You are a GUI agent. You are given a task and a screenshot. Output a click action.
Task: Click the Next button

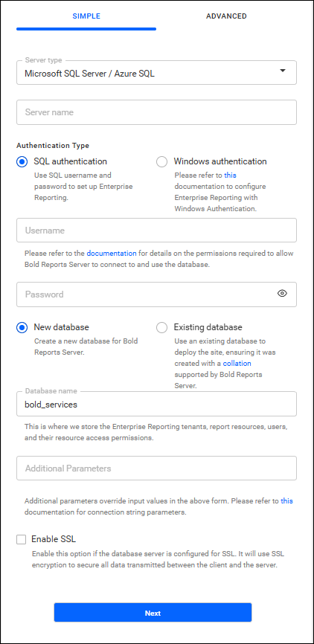point(153,613)
